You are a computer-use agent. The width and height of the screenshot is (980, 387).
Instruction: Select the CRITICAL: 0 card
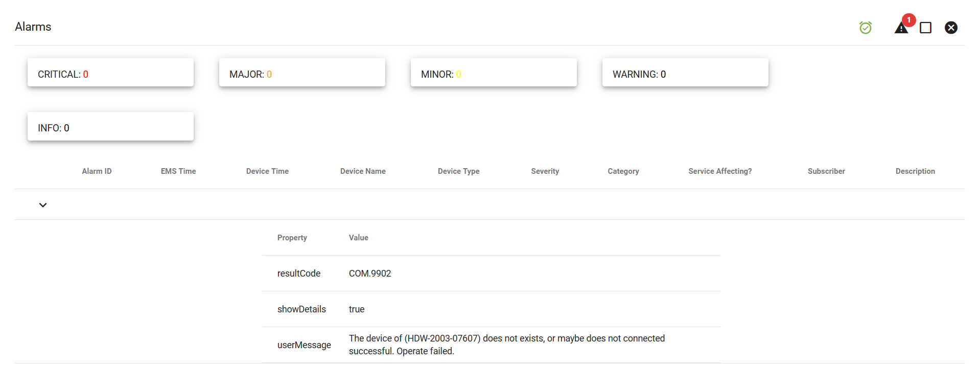(x=110, y=73)
